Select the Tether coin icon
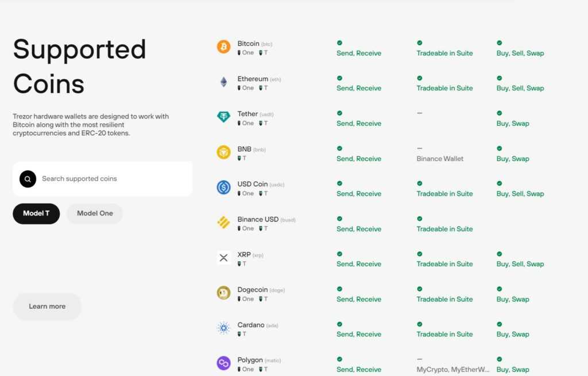This screenshot has height=376, width=588. coord(224,117)
